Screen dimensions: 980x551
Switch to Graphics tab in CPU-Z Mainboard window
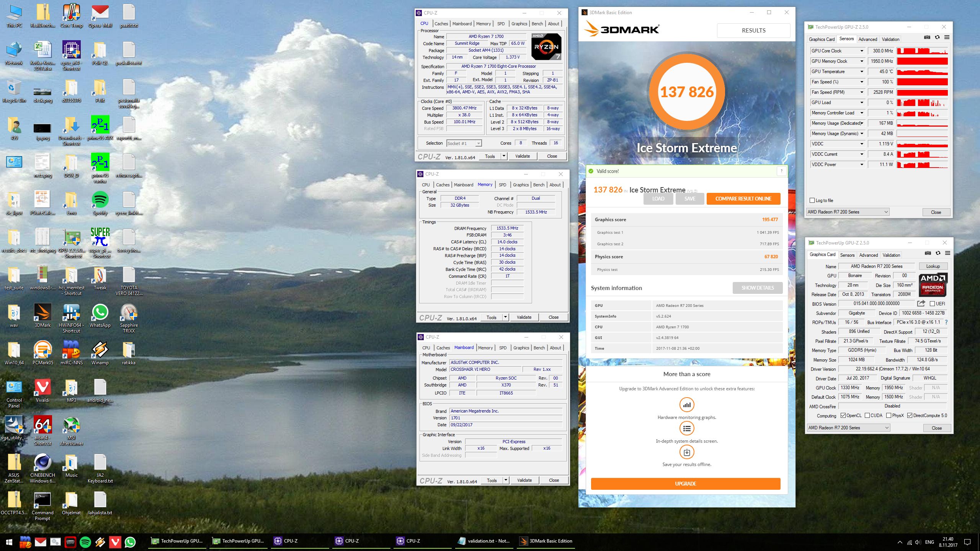(x=521, y=348)
